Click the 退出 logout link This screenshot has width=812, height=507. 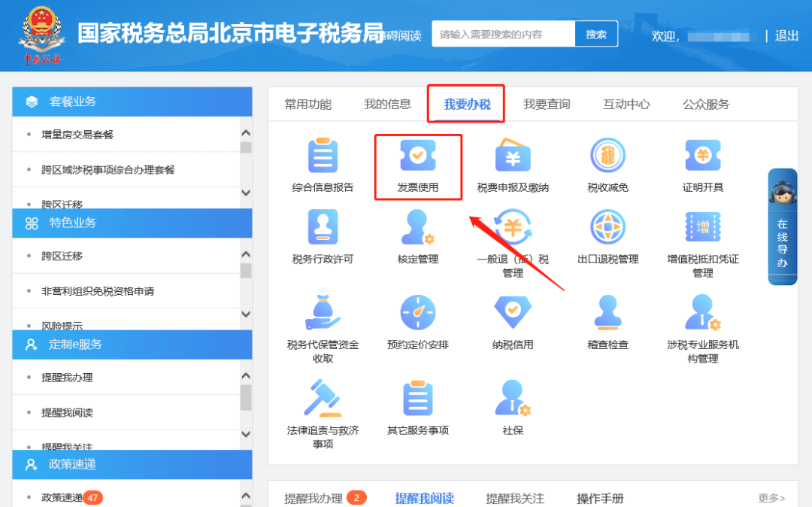(x=786, y=35)
